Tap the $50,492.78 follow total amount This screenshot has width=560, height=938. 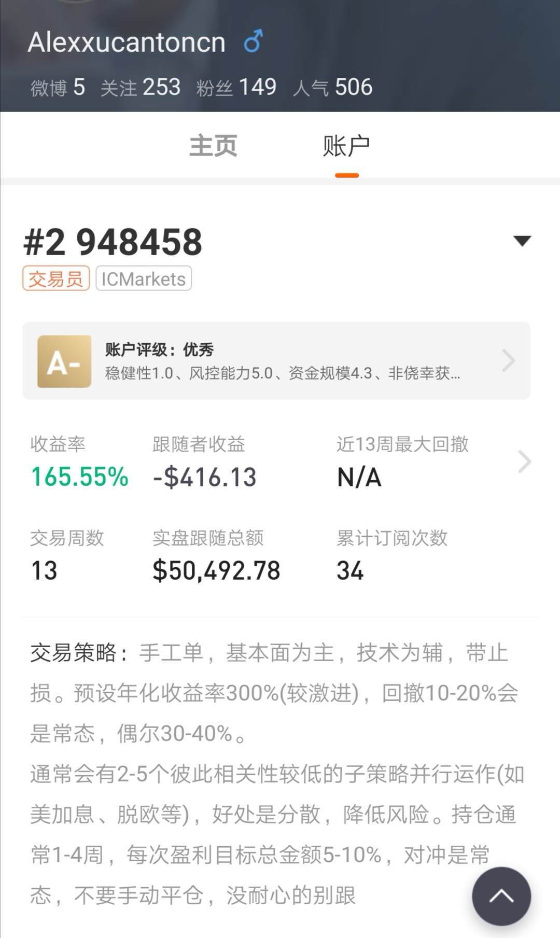(216, 570)
